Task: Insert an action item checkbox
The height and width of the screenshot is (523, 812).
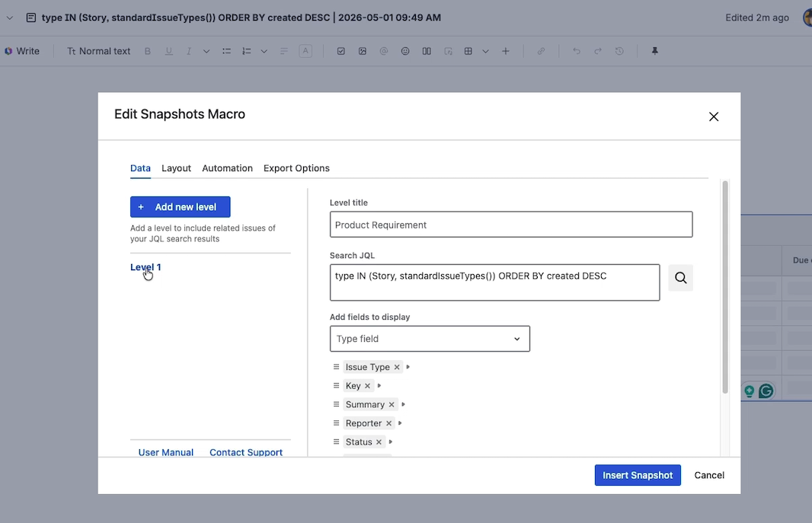Action: tap(340, 51)
